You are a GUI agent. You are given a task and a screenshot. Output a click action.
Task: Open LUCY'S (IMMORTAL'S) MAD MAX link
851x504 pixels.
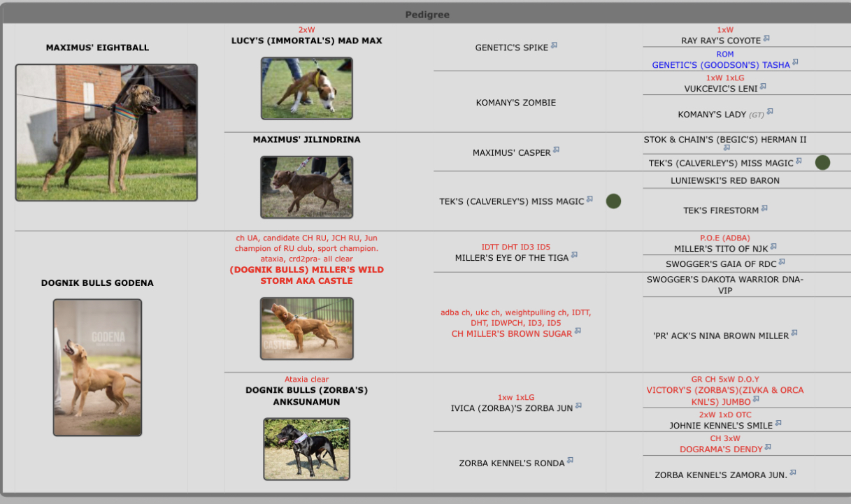coord(307,41)
